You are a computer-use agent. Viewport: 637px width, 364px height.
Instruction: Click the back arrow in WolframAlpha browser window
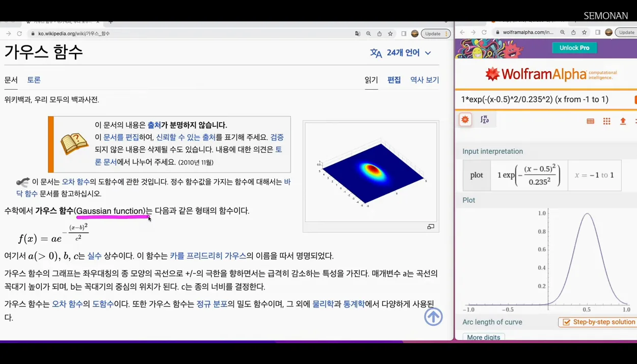(462, 32)
